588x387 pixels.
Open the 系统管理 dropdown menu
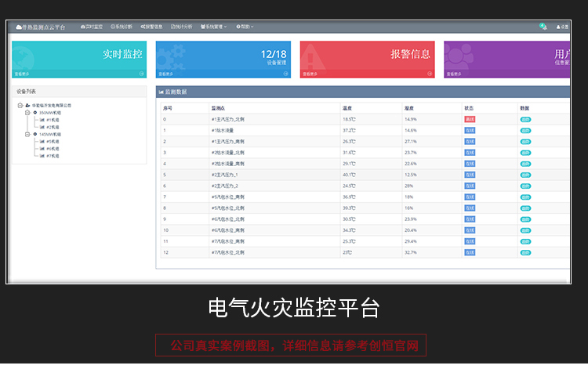[x=214, y=27]
